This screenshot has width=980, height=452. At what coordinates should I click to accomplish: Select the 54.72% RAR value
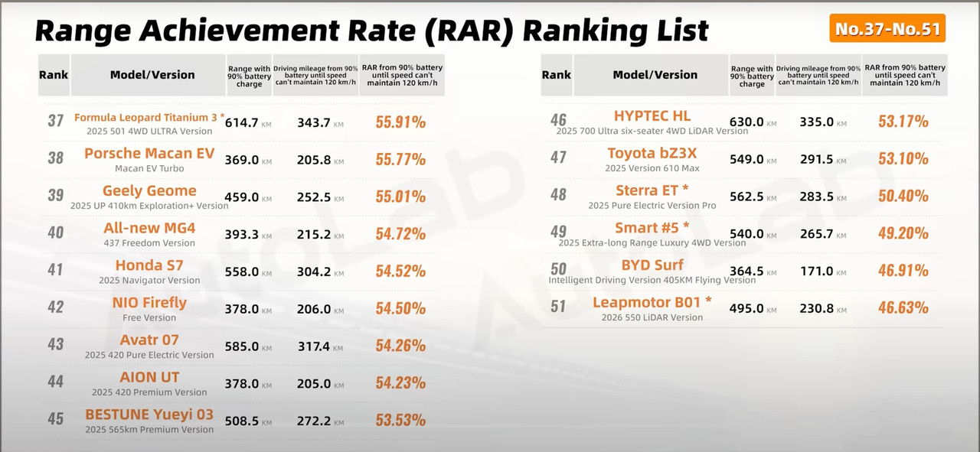click(x=400, y=233)
